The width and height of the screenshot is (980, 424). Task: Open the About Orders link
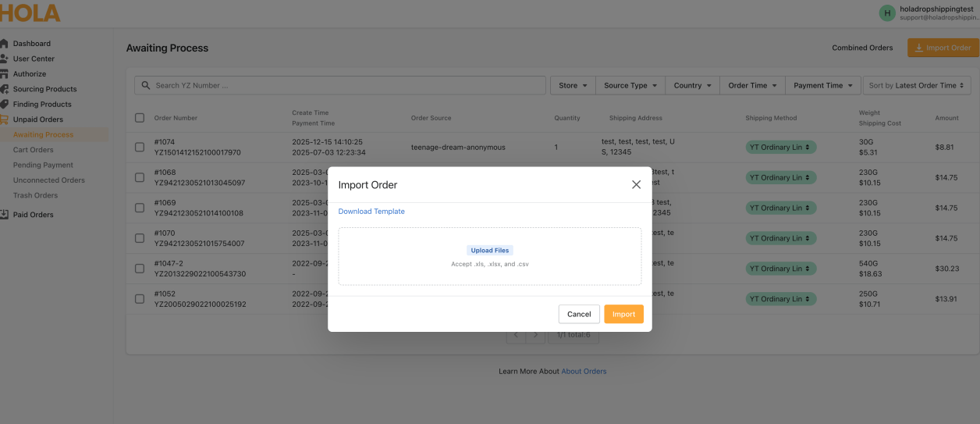584,371
